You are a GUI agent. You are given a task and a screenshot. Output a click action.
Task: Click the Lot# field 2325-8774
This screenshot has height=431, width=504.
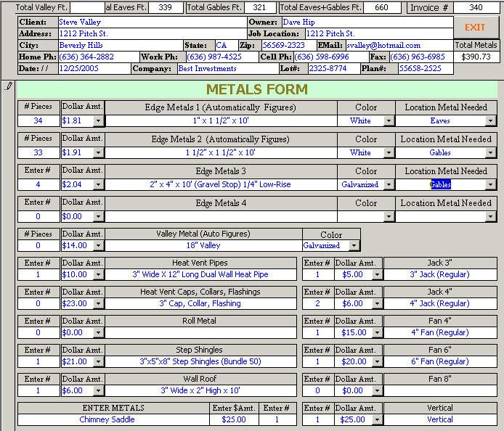(x=334, y=68)
